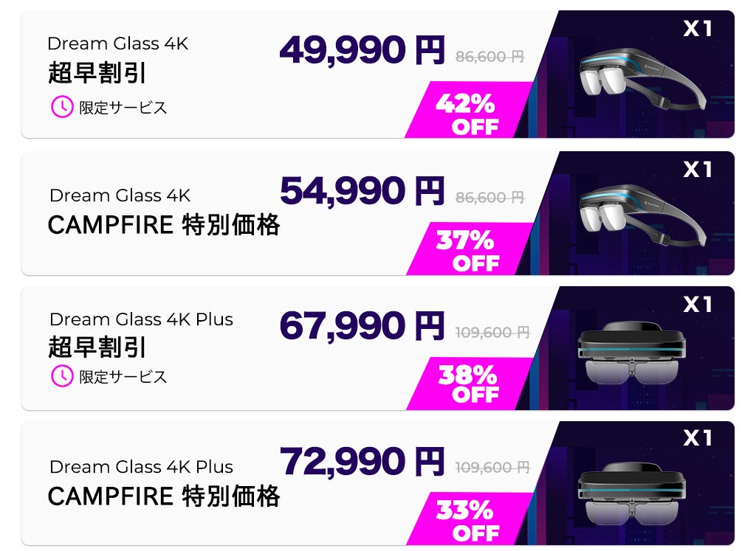Click the crossed-out 109,600 円 price in the 67,990 円 card
This screenshot has width=756, height=551.
coord(492,333)
